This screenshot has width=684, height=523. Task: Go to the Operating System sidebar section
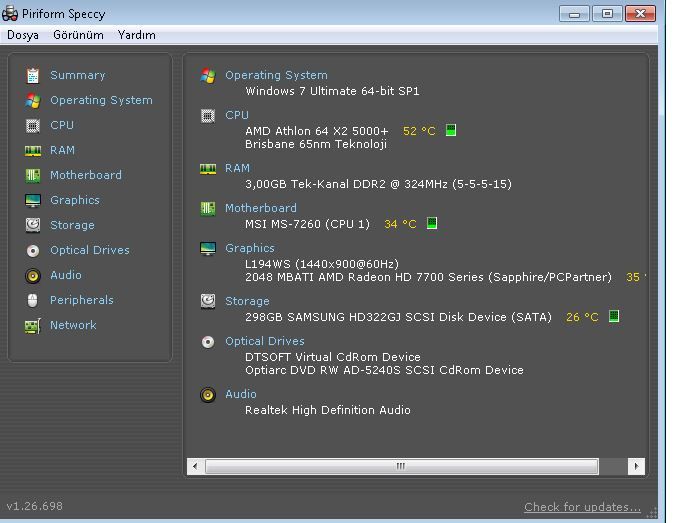coord(101,100)
